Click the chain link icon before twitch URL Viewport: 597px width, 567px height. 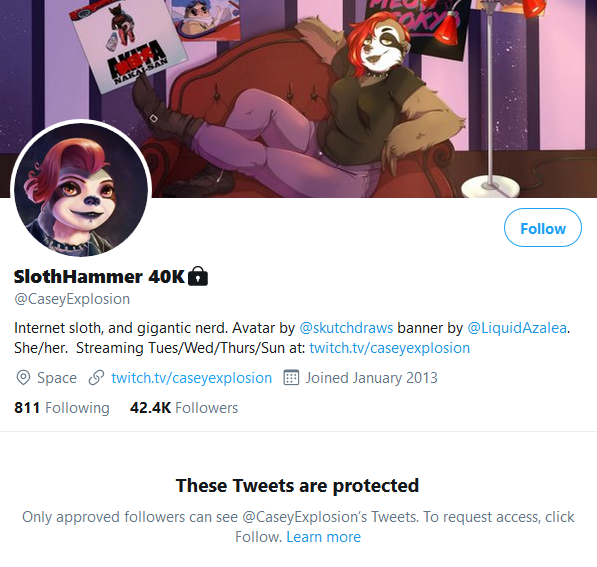(96, 378)
